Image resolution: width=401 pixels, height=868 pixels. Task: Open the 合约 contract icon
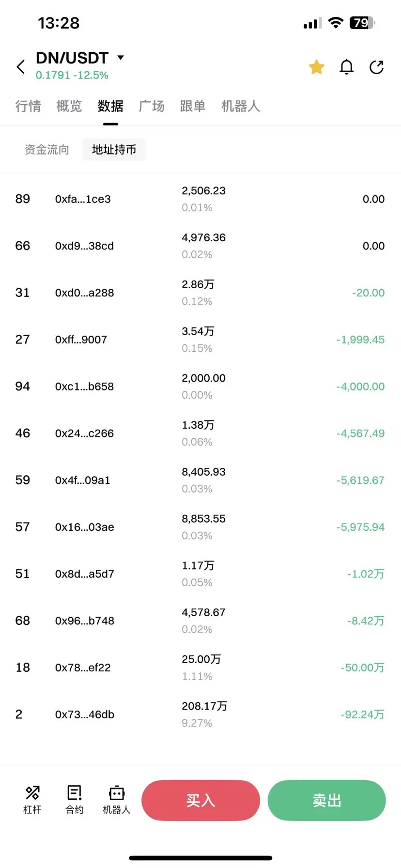click(x=75, y=800)
